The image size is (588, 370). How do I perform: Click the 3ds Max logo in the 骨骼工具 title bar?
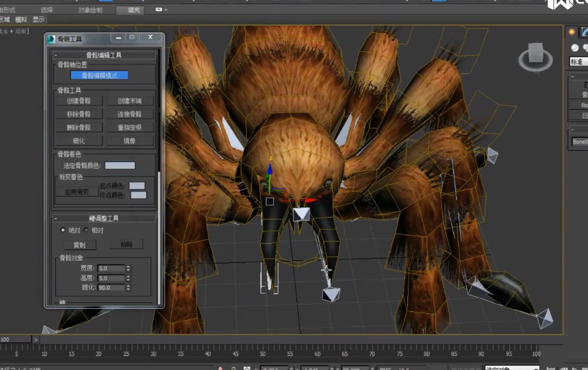51,39
